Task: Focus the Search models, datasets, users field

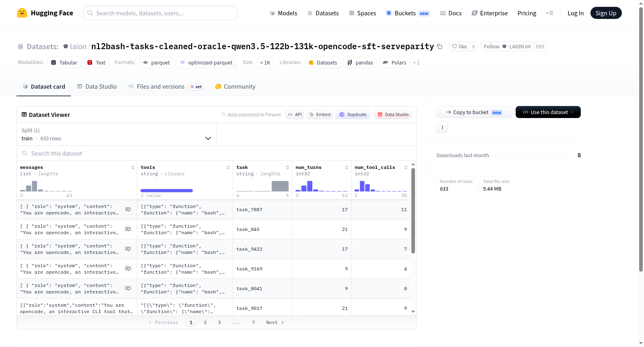Action: 160,13
